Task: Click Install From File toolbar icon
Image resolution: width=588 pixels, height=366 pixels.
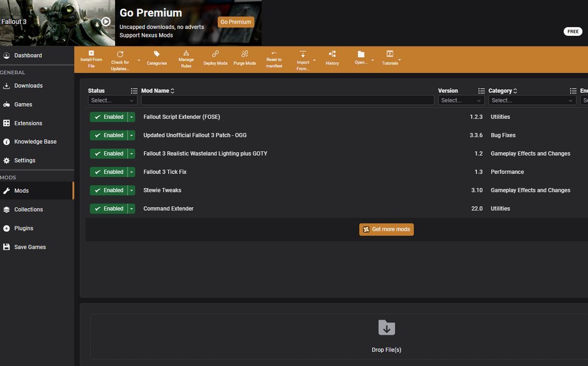Action: tap(91, 54)
